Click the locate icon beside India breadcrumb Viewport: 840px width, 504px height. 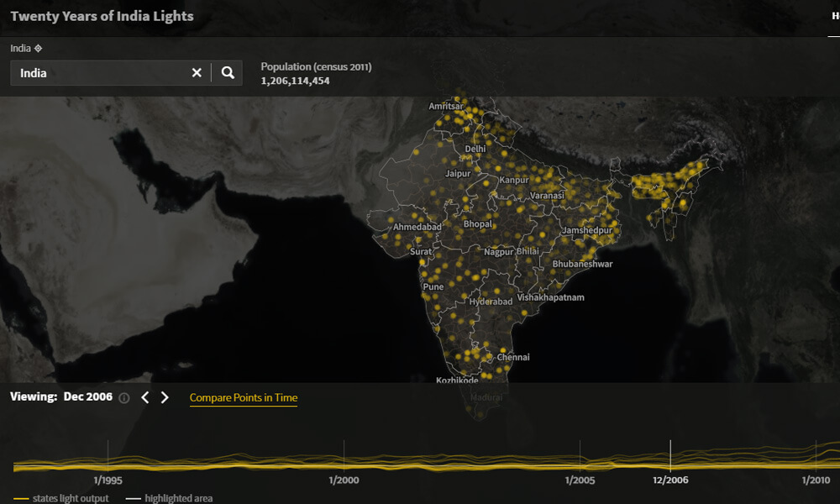[39, 48]
